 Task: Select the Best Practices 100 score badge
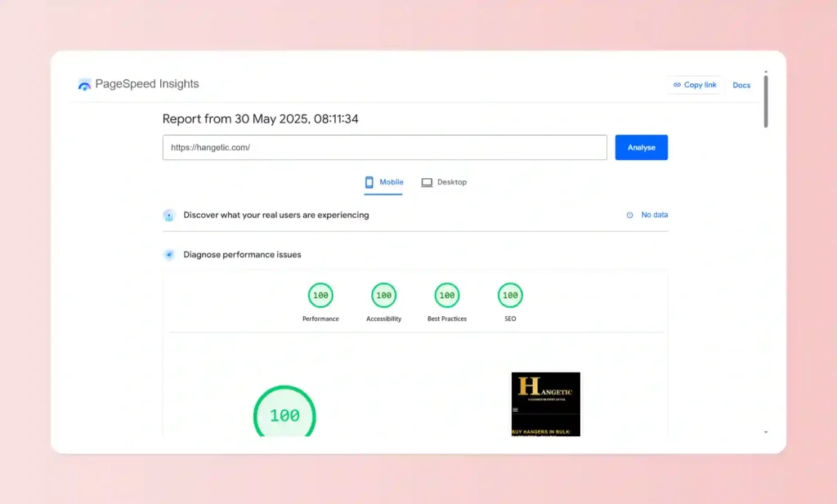click(446, 296)
